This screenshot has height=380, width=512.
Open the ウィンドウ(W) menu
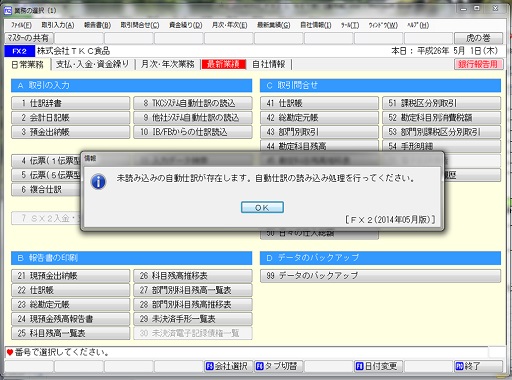point(383,25)
